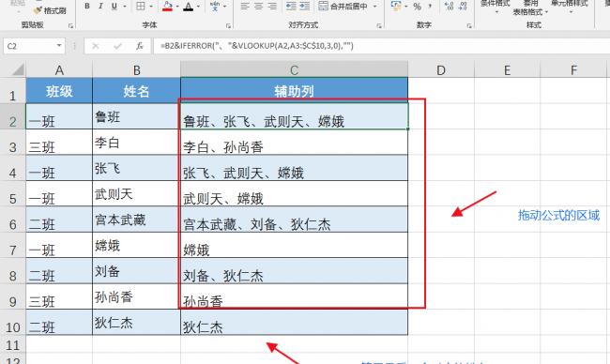Expand Merge and Center dropdown arrow
The width and height of the screenshot is (610, 364).
[374, 7]
